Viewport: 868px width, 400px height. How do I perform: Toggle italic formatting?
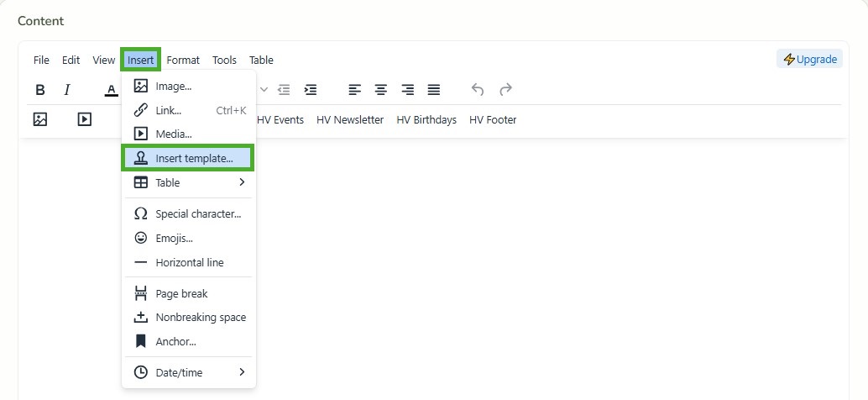coord(67,90)
